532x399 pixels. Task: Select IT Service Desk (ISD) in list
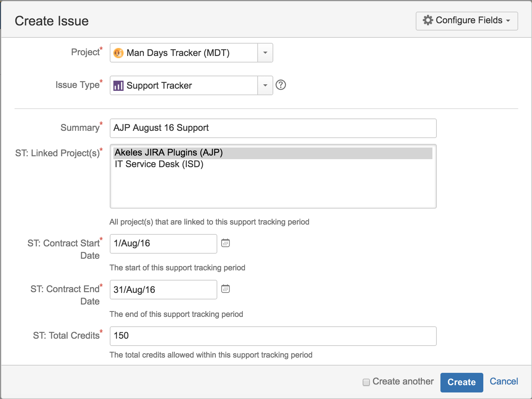pos(159,164)
